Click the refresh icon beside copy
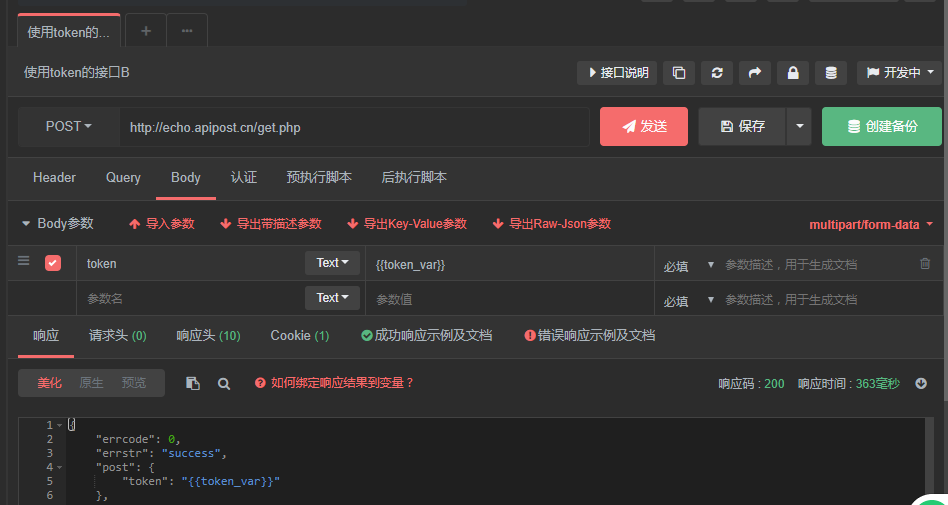Viewport: 948px width, 505px height. (717, 73)
